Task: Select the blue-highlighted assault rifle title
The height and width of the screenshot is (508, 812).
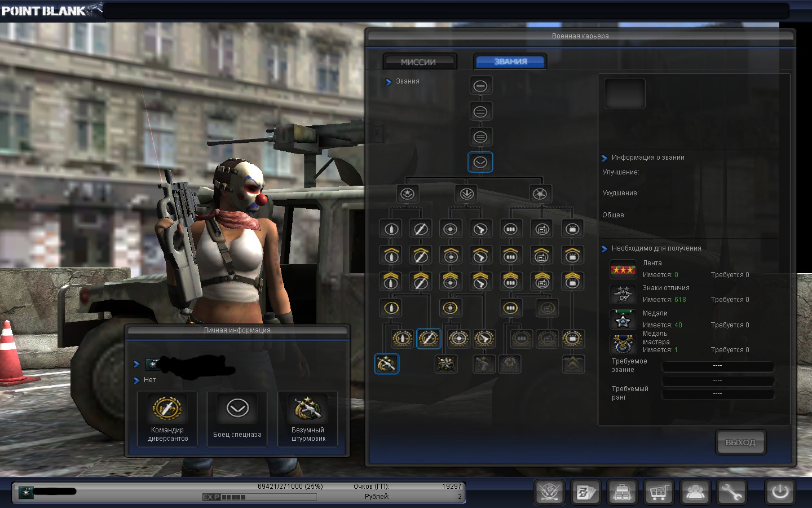Action: click(x=386, y=364)
